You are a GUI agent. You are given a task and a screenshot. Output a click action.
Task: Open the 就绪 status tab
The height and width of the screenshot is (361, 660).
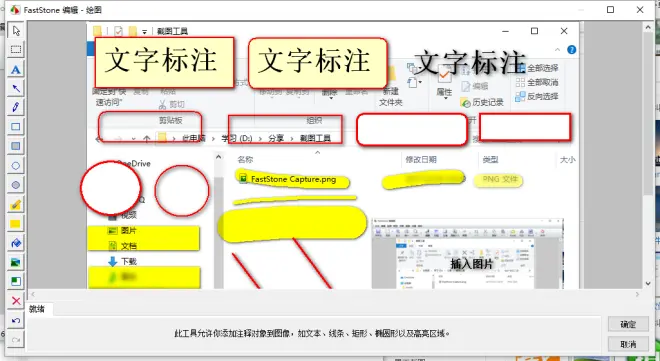[37, 309]
